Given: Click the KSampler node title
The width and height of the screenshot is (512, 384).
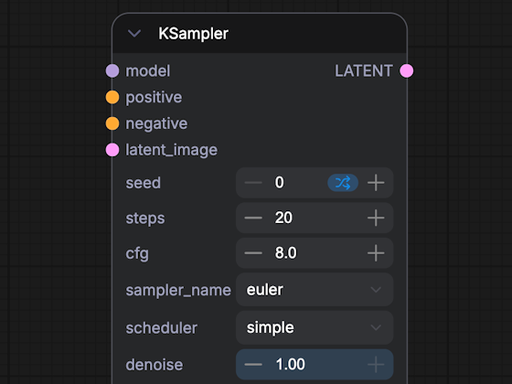Looking at the screenshot, I should 193,34.
